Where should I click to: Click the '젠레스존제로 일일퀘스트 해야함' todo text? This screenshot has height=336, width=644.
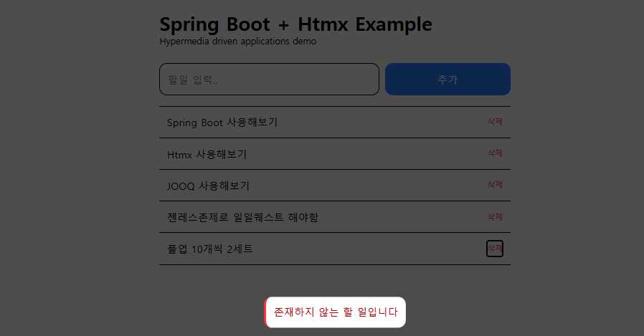tap(242, 217)
